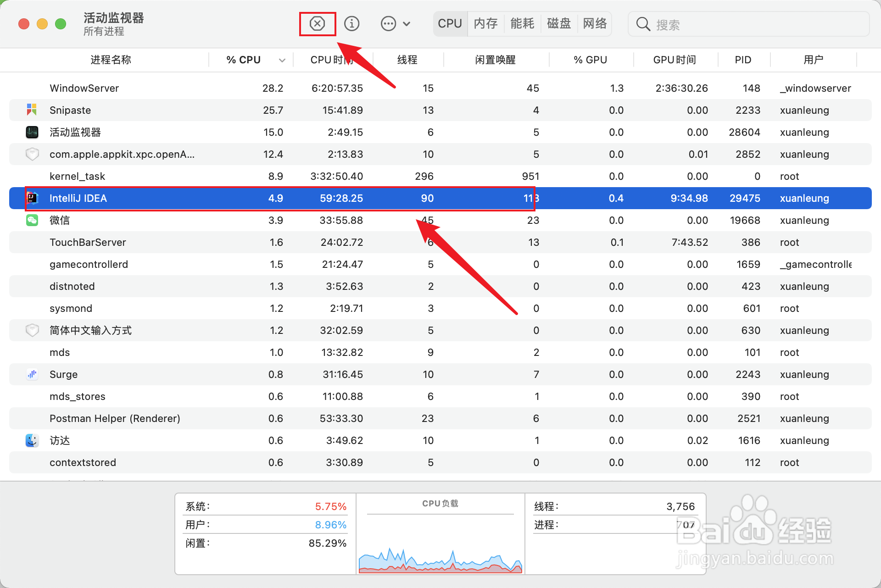This screenshot has height=588, width=881.
Task: Switch to the 网络 tab
Action: [595, 23]
